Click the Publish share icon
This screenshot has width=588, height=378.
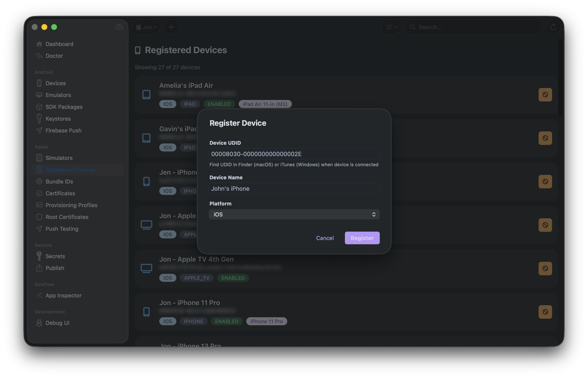pyautogui.click(x=39, y=268)
